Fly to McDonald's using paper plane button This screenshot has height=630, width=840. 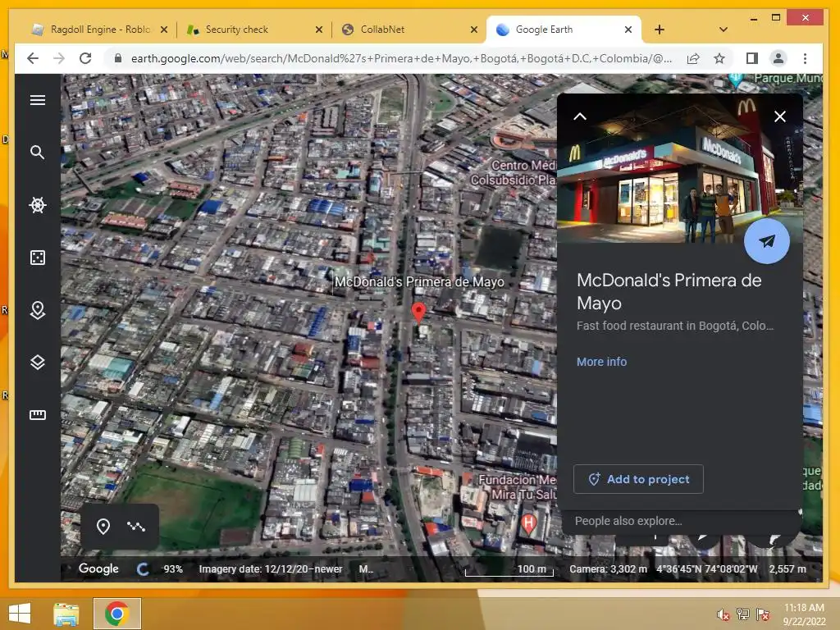(767, 241)
